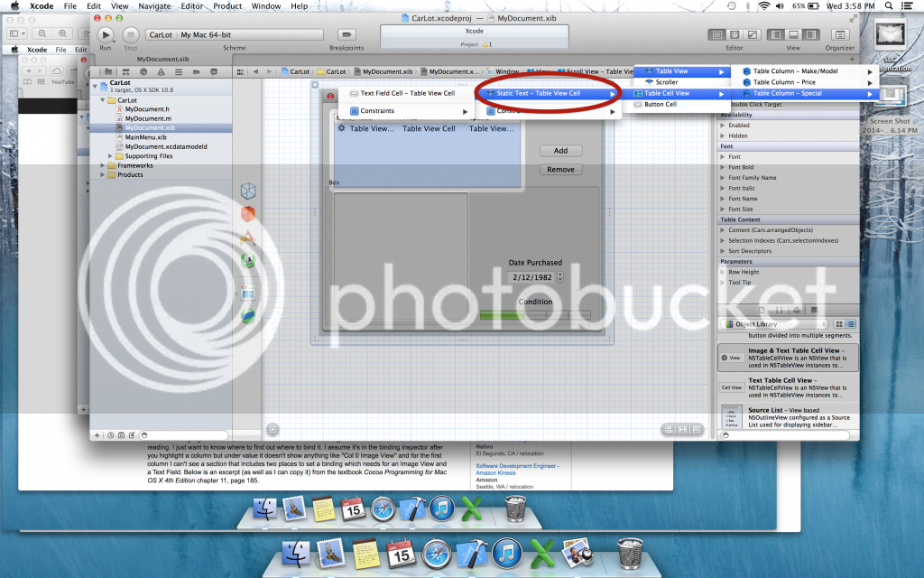Hide the utilities pane
The height and width of the screenshot is (578, 924).
811,35
